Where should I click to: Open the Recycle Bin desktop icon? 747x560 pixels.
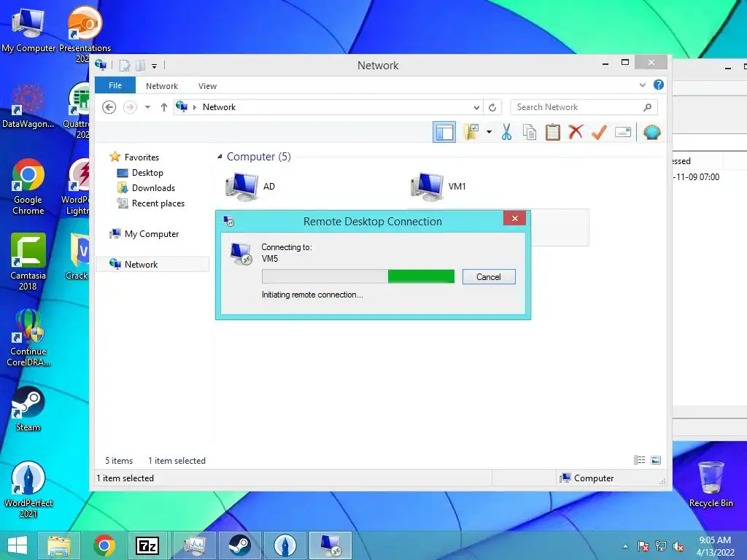pyautogui.click(x=711, y=484)
